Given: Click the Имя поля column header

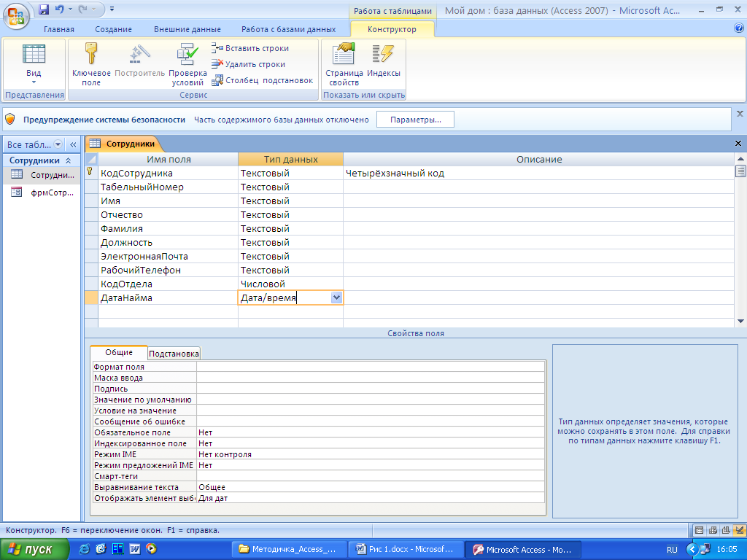Looking at the screenshot, I should tap(169, 159).
